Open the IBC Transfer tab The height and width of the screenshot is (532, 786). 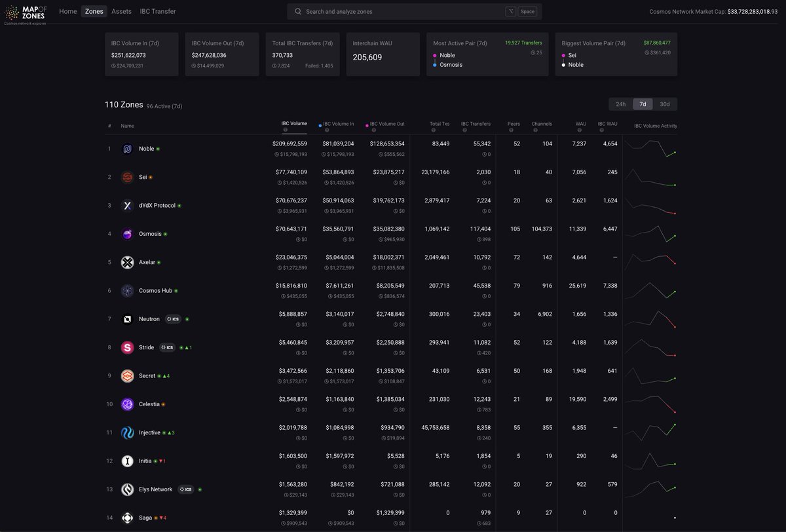pos(158,11)
